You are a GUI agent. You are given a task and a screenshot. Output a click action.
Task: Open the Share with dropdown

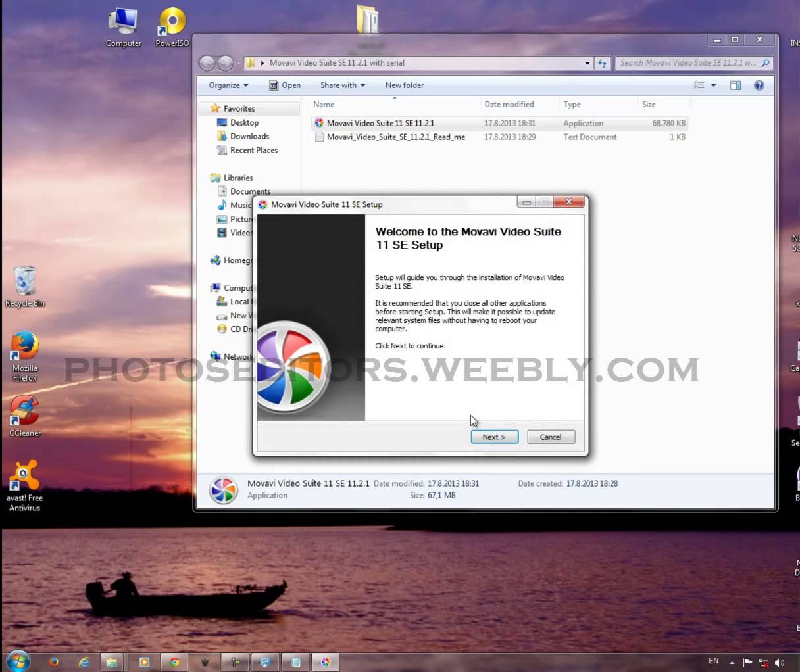[342, 85]
